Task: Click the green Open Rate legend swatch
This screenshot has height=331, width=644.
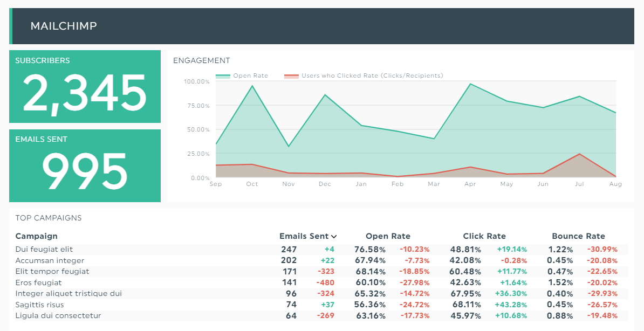Action: click(x=222, y=76)
